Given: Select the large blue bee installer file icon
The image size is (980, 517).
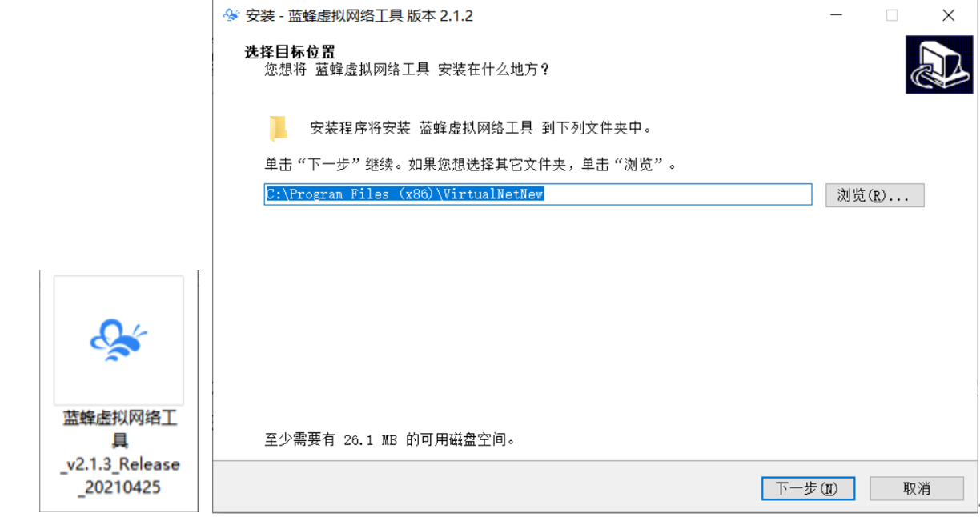Looking at the screenshot, I should coord(118,339).
